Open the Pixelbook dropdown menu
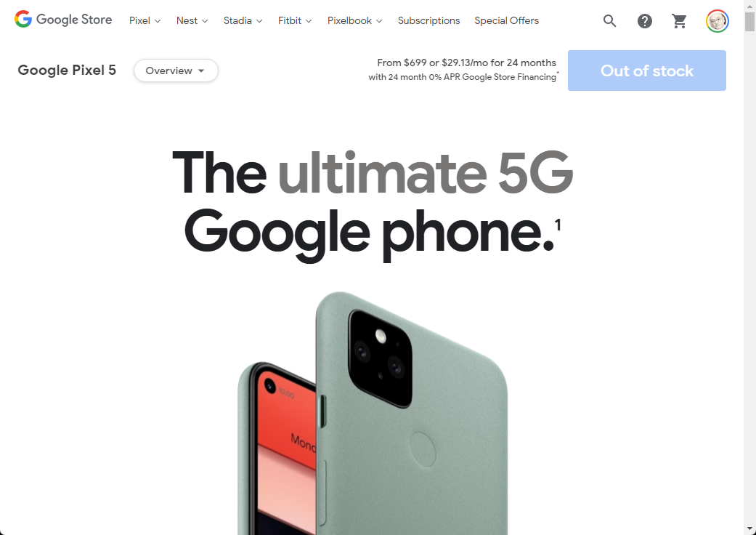 point(354,21)
